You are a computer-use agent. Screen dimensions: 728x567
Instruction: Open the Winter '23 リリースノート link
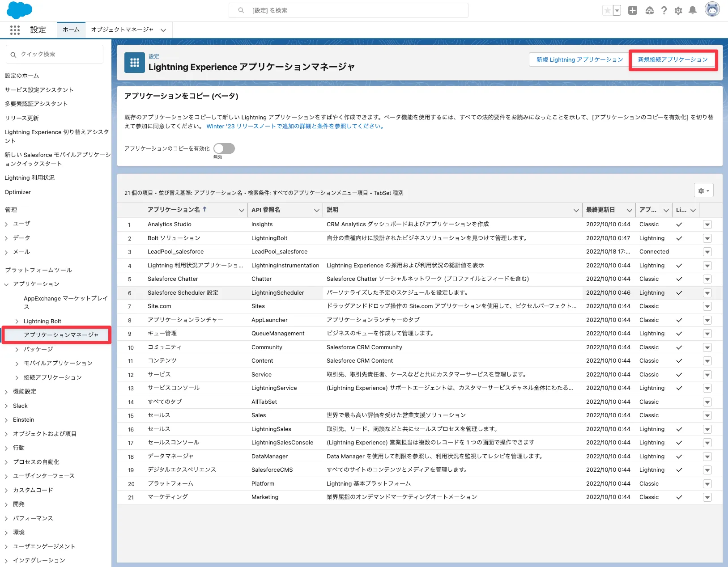pos(295,126)
